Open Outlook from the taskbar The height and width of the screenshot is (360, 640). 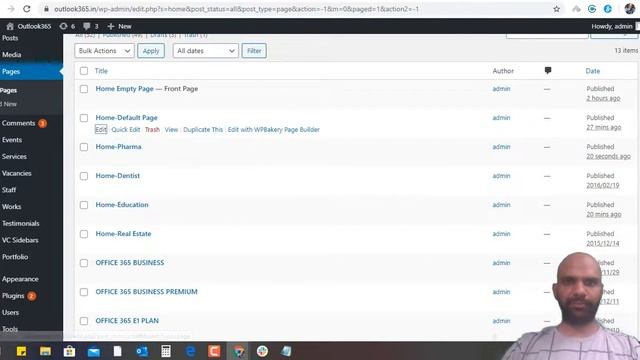click(x=142, y=351)
